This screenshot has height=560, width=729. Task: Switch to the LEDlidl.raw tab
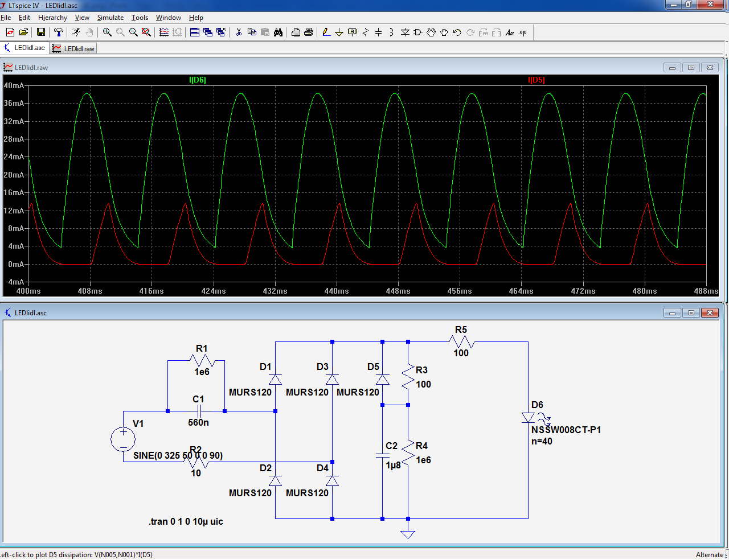tap(73, 48)
